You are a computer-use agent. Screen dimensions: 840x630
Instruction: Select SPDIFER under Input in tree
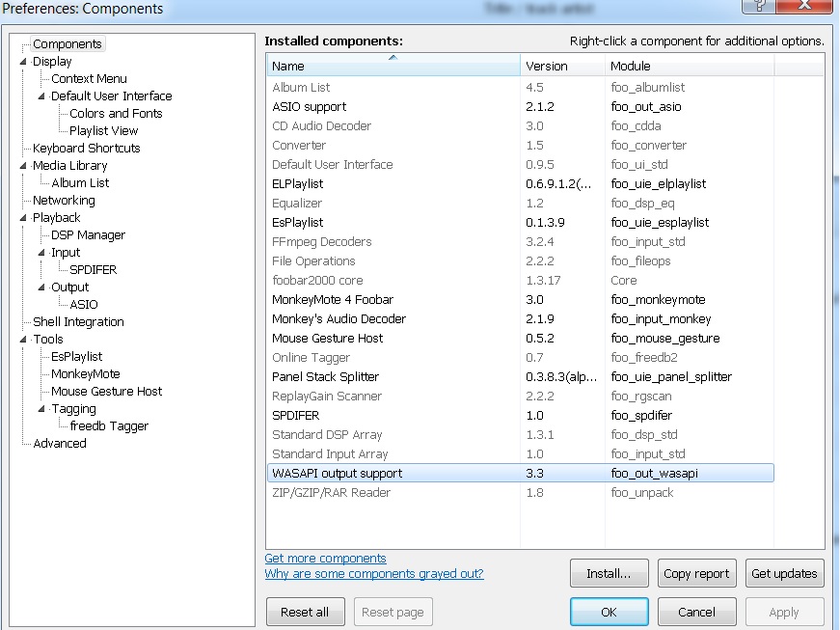pos(93,270)
